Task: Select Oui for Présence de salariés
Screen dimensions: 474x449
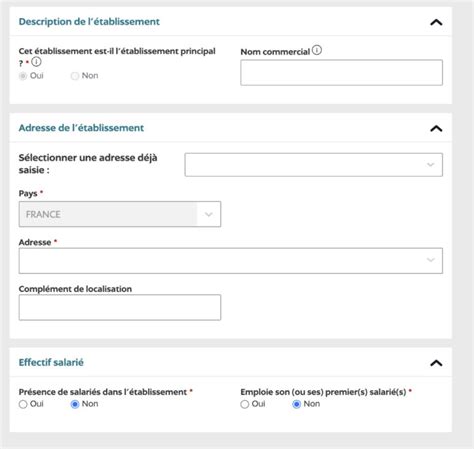Action: click(23, 404)
